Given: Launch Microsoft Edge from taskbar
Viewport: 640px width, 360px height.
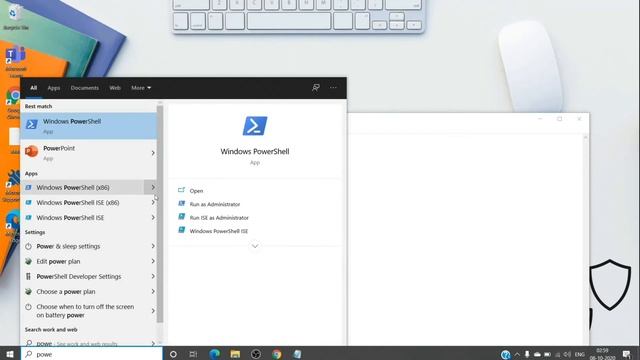Looking at the screenshot, I should point(214,354).
